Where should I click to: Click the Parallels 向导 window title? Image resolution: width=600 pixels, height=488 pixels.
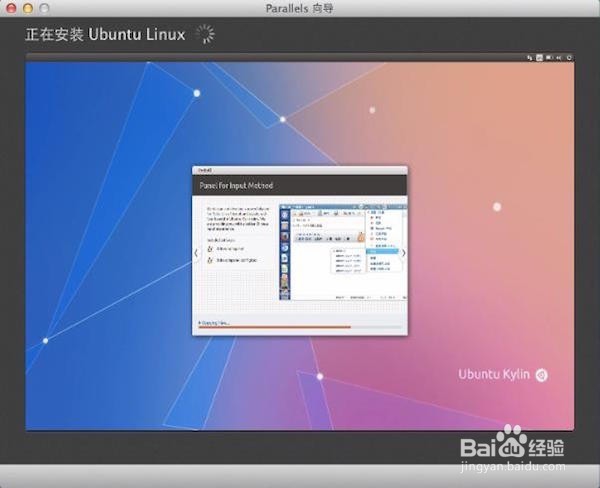[x=300, y=8]
